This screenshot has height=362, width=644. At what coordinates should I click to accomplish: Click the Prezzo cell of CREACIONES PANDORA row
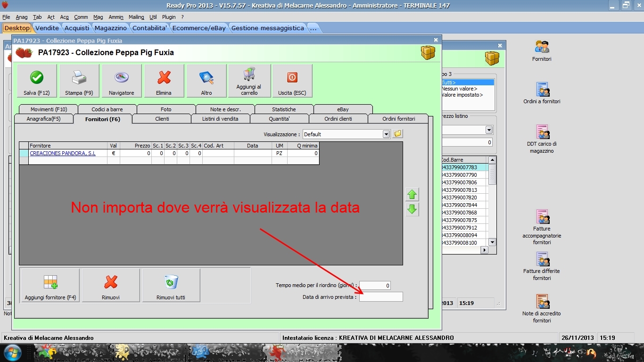pos(136,153)
